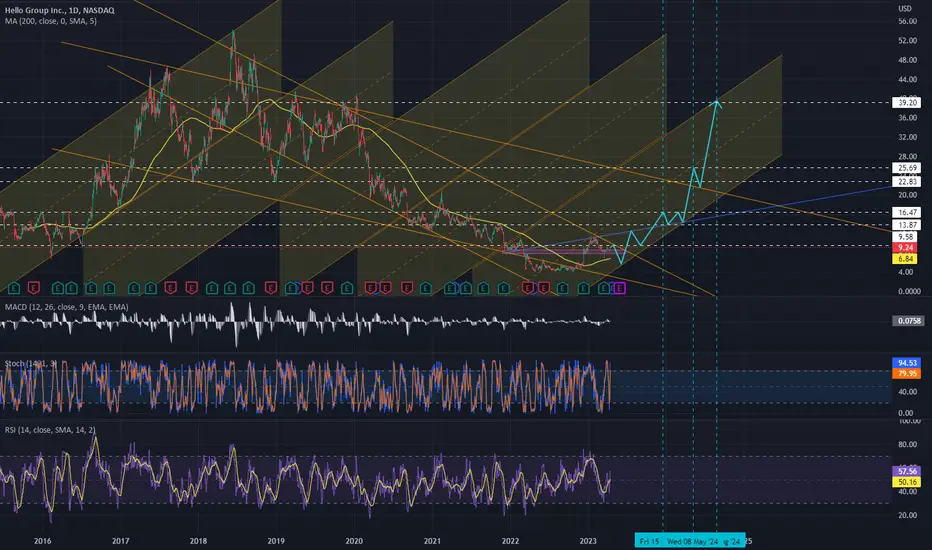Click the 2023 year label on time axis

pyautogui.click(x=588, y=541)
